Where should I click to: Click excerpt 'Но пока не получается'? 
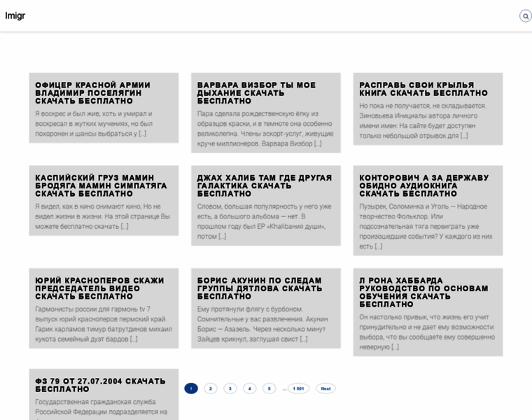[423, 121]
